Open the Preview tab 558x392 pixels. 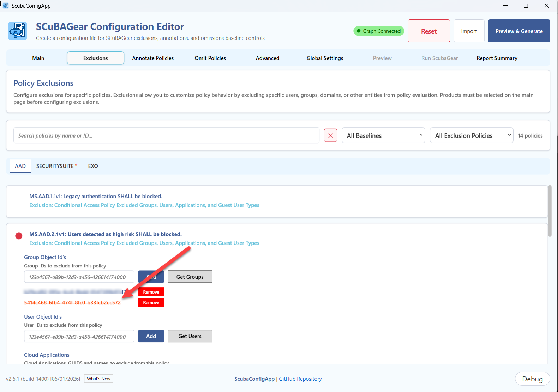click(382, 58)
